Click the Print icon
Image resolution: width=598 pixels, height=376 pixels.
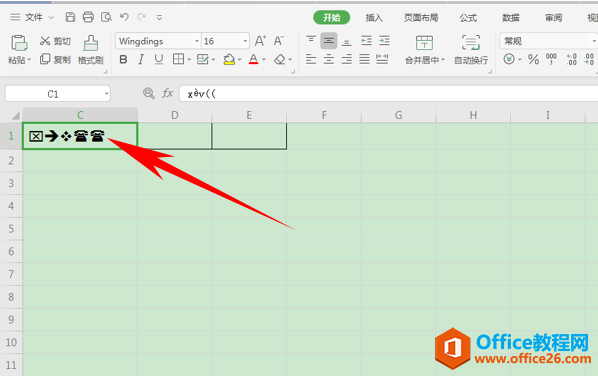coord(88,17)
